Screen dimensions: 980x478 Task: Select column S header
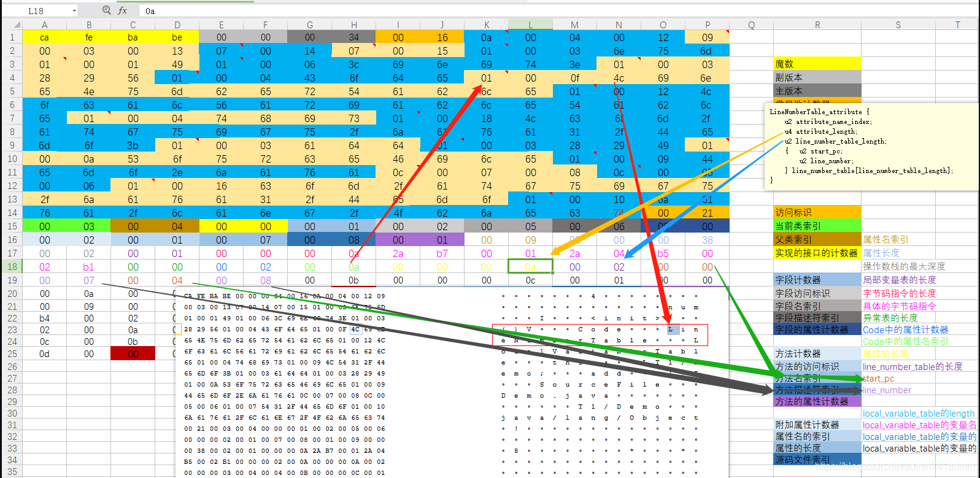(x=898, y=25)
